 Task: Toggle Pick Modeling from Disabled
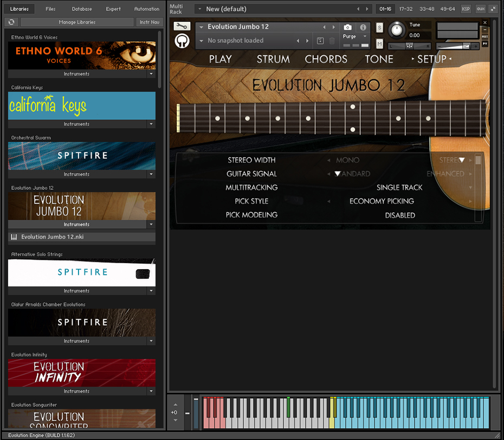pos(400,215)
